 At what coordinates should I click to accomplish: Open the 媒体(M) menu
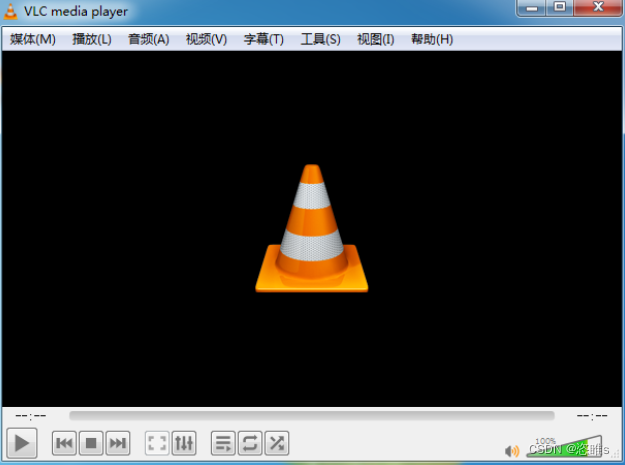pos(33,39)
